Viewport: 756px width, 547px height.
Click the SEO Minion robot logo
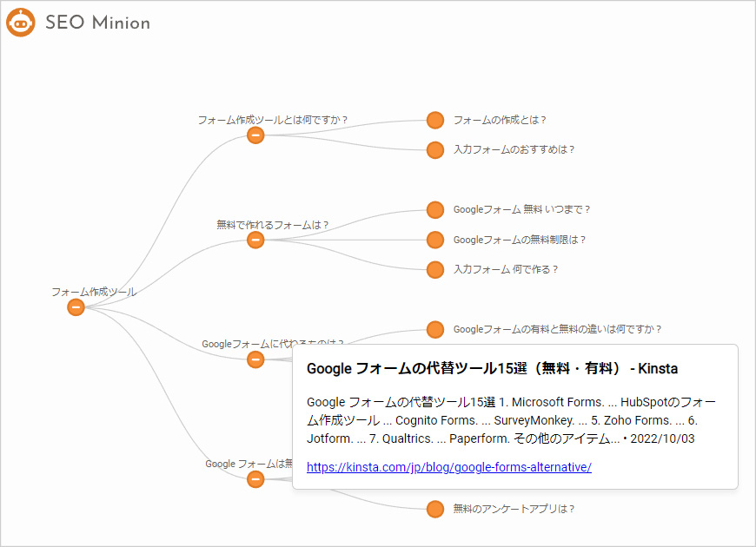(x=21, y=23)
